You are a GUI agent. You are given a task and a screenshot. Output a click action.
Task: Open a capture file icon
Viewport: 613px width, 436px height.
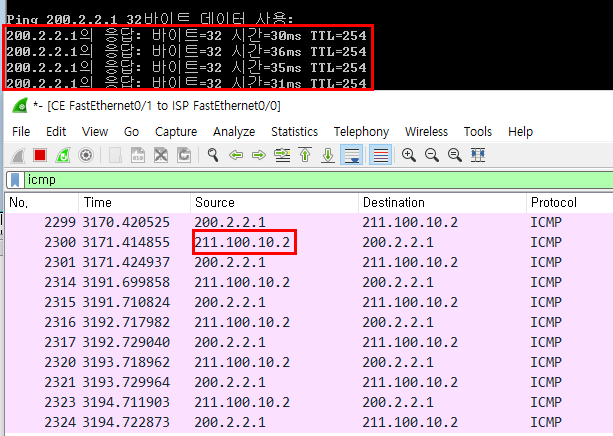pos(115,155)
